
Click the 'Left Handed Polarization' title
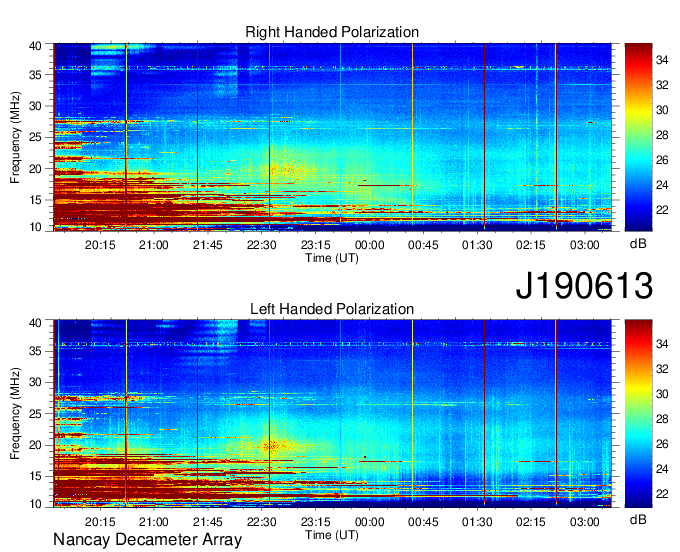tap(332, 309)
